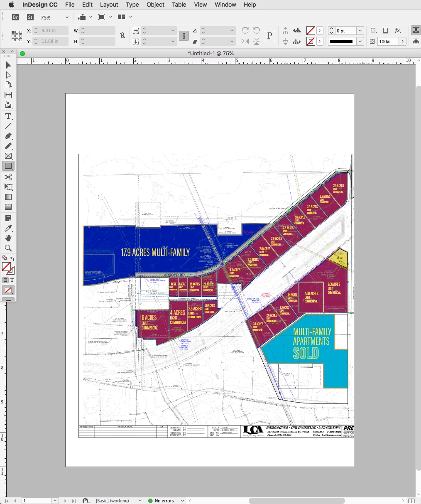Click the Rotate 90° clockwise icon
Screen dimensions: 421x504
coord(245,30)
